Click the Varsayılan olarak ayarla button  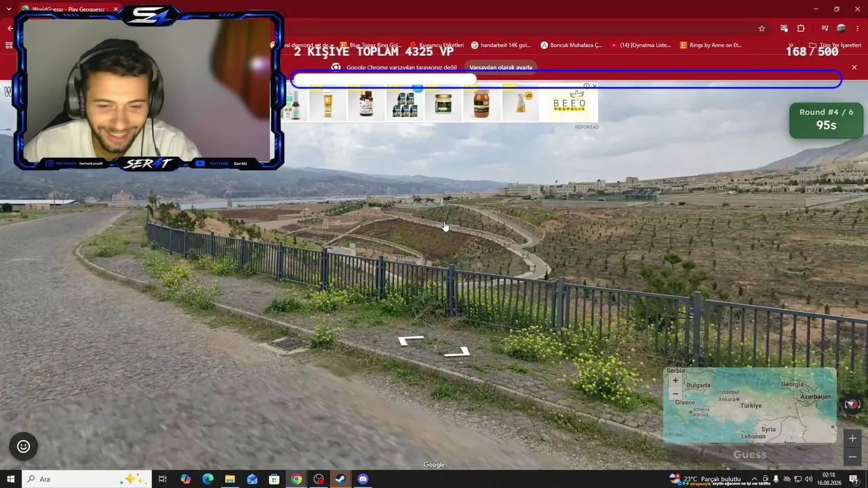pyautogui.click(x=501, y=67)
